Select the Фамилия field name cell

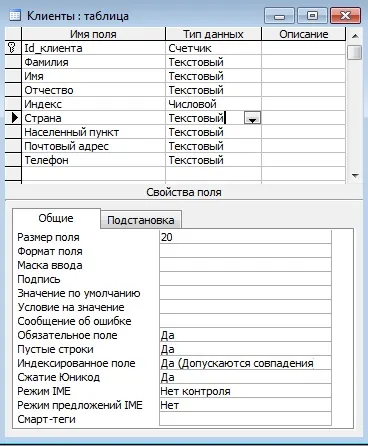[x=93, y=62]
